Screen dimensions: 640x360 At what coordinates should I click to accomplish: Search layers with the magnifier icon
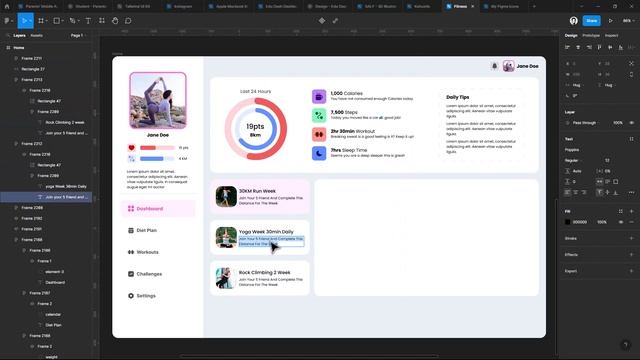8,36
